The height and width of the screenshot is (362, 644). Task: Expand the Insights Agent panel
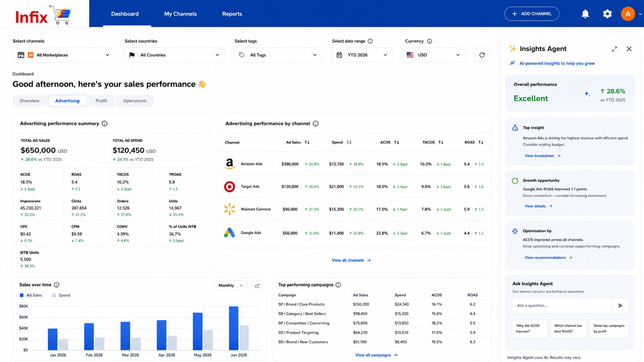tap(614, 49)
